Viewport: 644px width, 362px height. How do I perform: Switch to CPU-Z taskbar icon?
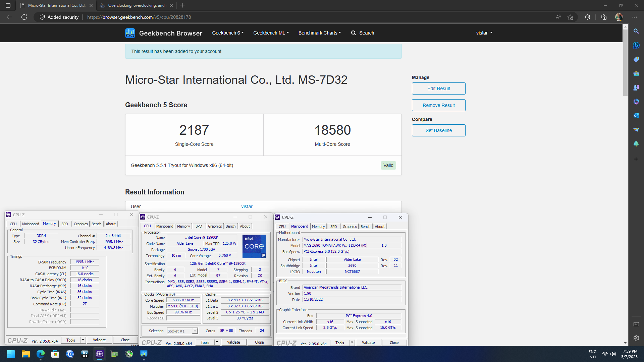pos(100,354)
